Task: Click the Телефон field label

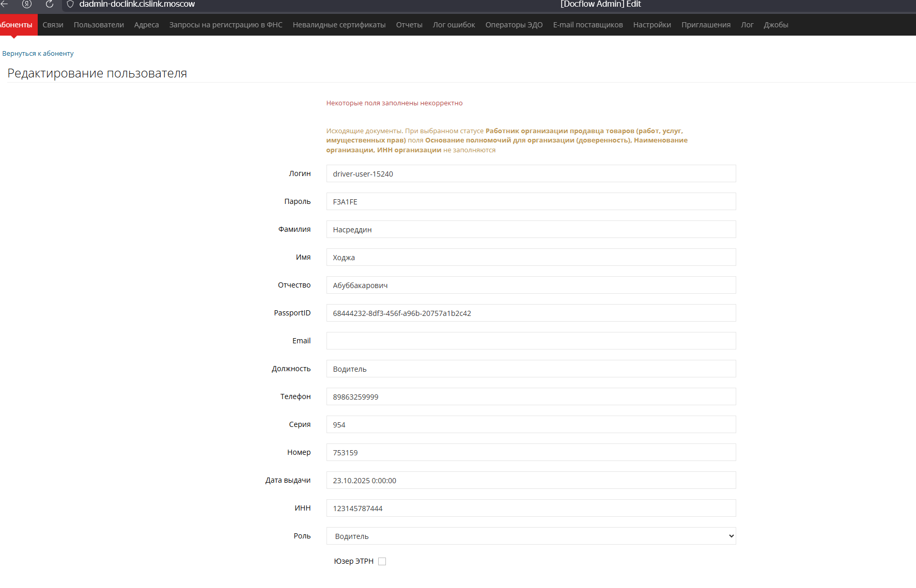Action: [296, 396]
